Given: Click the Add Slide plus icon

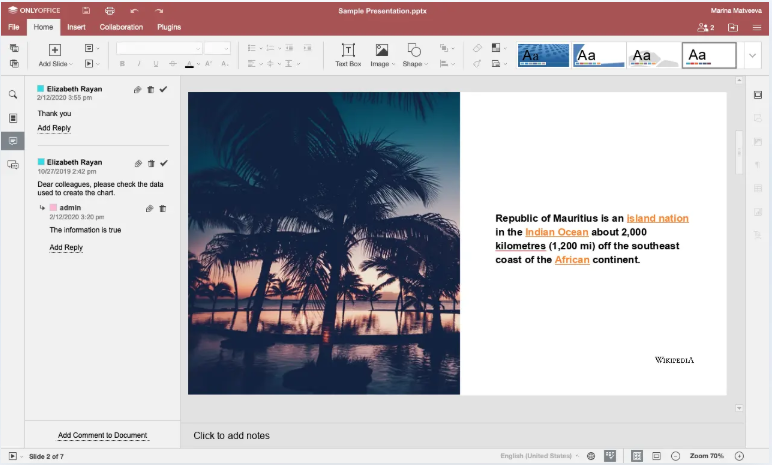Looking at the screenshot, I should pos(55,50).
